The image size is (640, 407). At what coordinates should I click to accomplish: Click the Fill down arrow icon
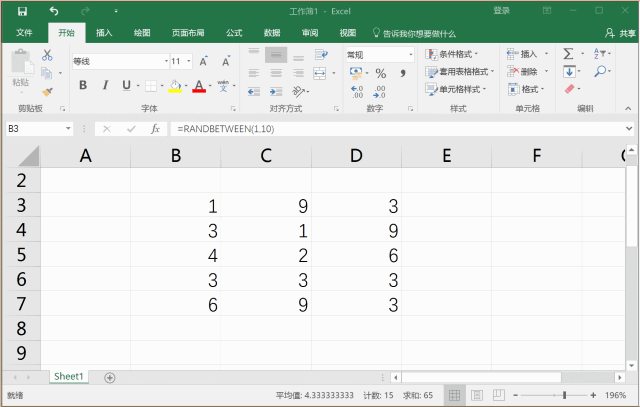tap(569, 71)
